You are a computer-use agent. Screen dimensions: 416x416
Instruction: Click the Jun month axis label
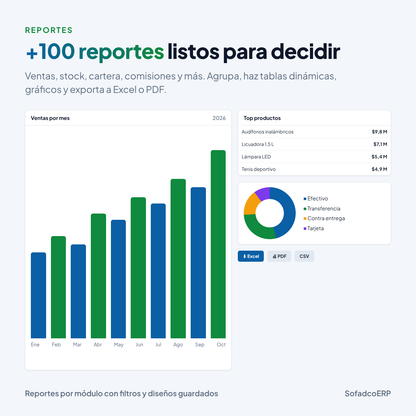click(x=139, y=344)
